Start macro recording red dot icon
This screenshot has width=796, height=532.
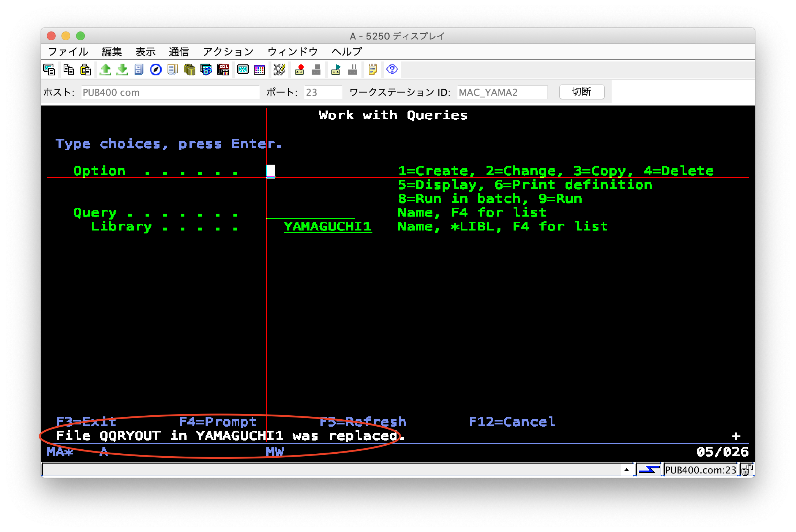point(299,70)
